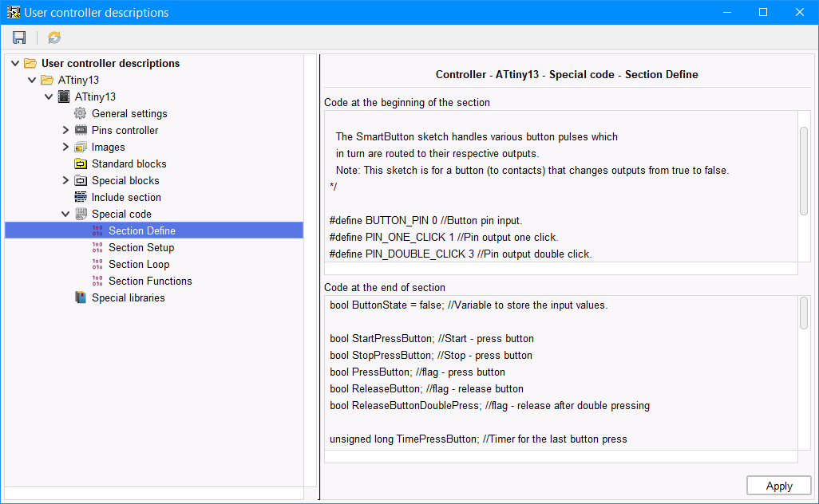Viewport: 819px width, 504px height.
Task: Collapse the ATtiny13 folder node
Action: coord(32,80)
